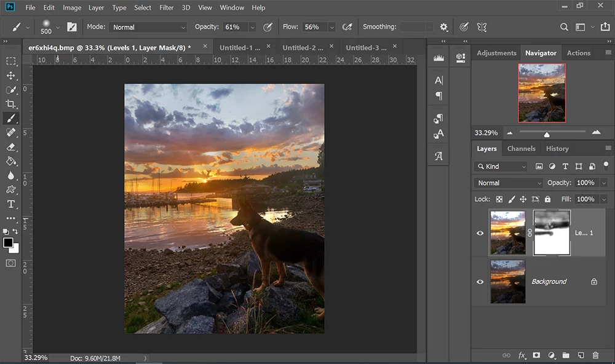615x364 pixels.
Task: Open the layer blend mode Normal dropdown
Action: 508,183
